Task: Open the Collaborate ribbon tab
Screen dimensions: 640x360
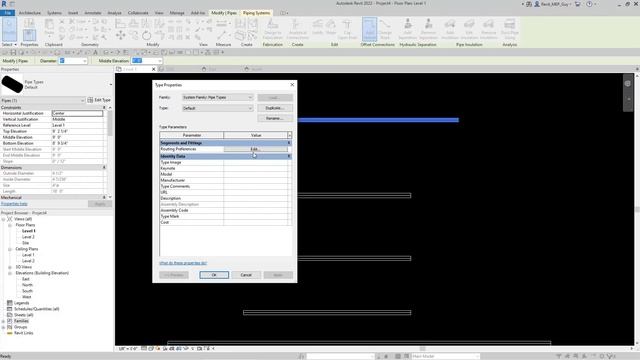Action: coord(138,13)
